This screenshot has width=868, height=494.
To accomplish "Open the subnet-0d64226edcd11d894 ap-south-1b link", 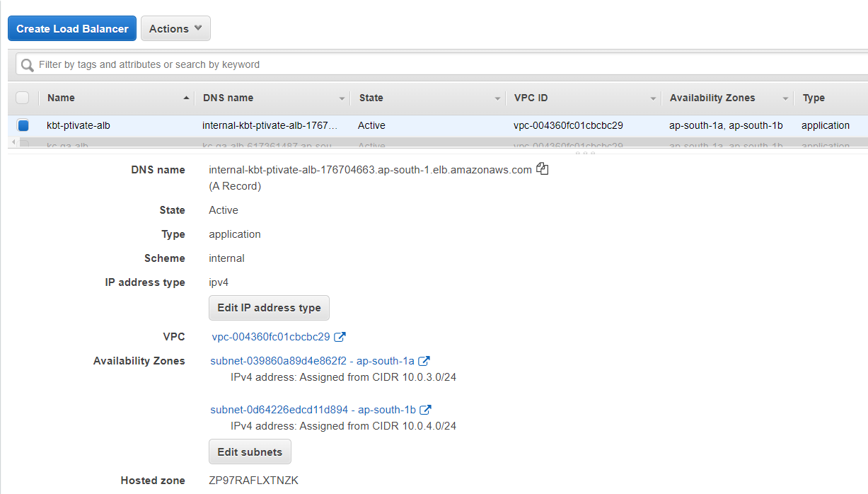I will point(313,410).
